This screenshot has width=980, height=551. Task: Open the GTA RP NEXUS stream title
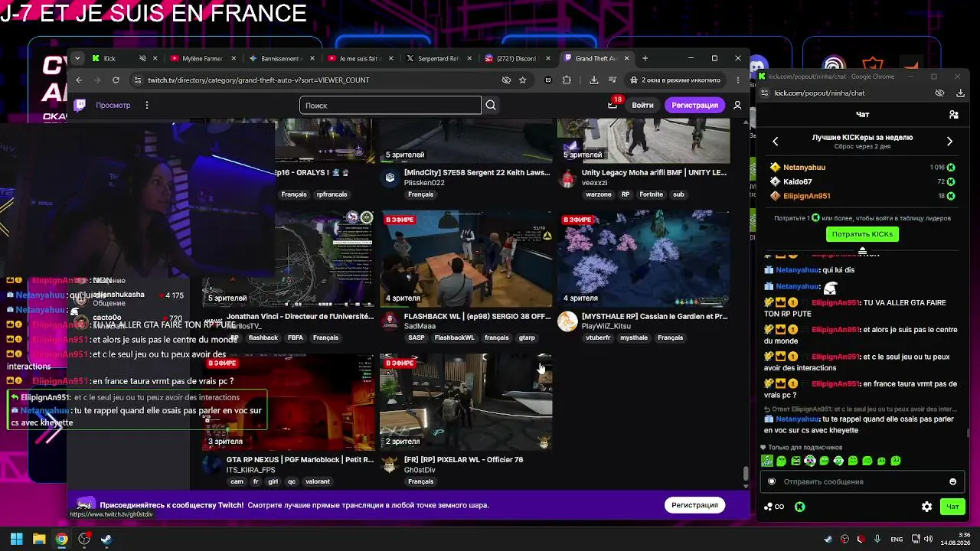(x=300, y=460)
